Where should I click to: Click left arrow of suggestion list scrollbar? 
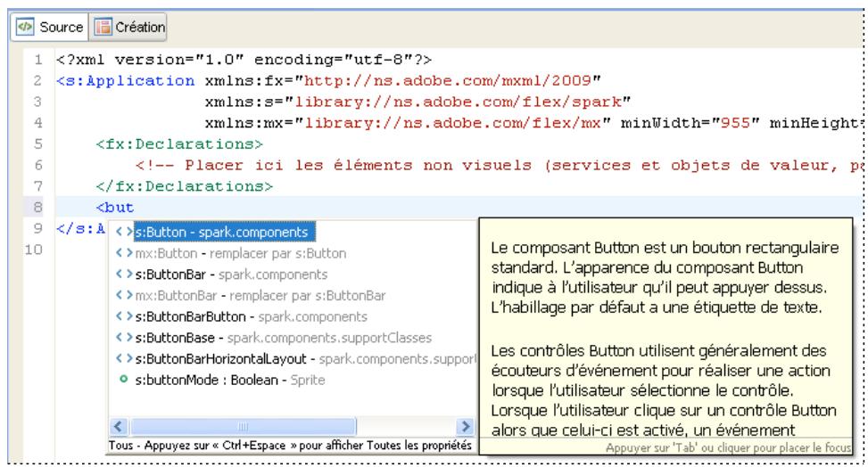(x=118, y=426)
